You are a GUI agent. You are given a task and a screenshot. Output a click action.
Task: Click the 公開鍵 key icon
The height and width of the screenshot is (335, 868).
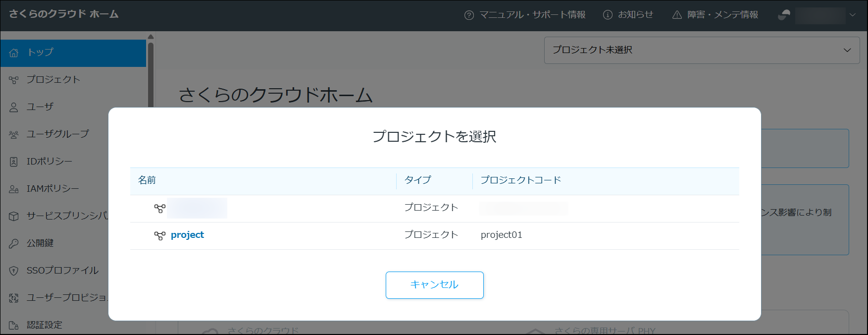coord(14,243)
